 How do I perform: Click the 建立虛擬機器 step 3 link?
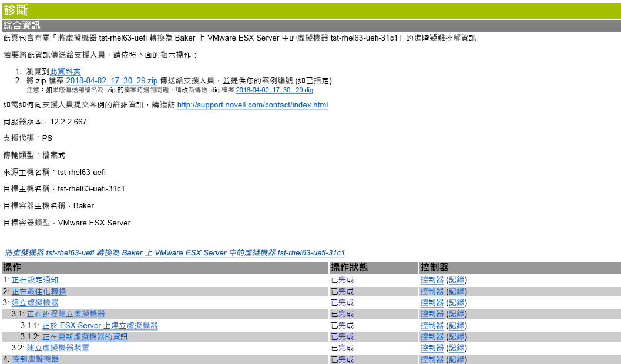coord(35,303)
